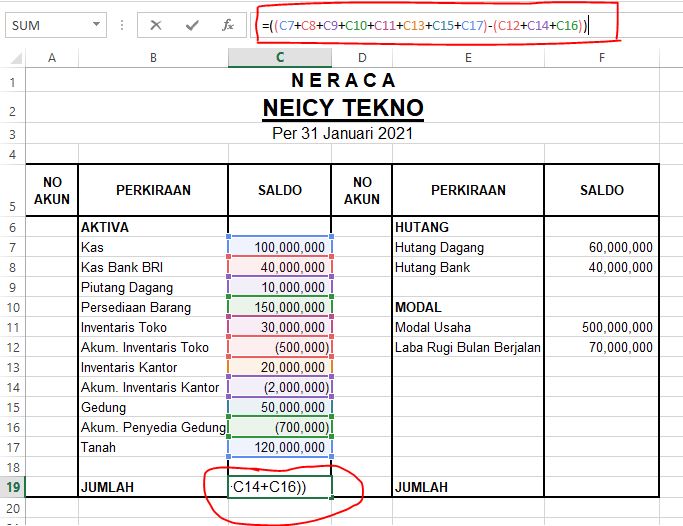This screenshot has height=526, width=683.
Task: Select row 12 header
Action: pos(13,347)
